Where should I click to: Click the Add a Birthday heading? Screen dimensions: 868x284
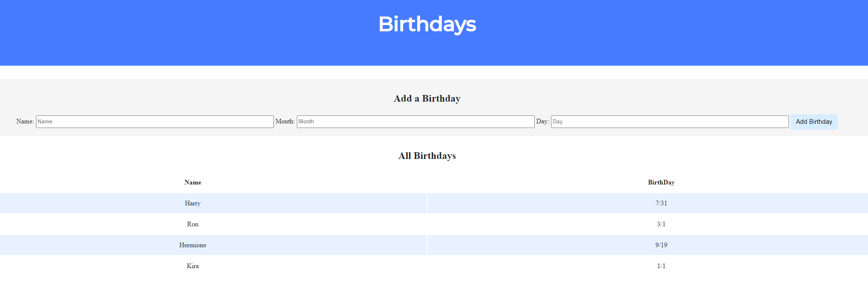point(427,99)
